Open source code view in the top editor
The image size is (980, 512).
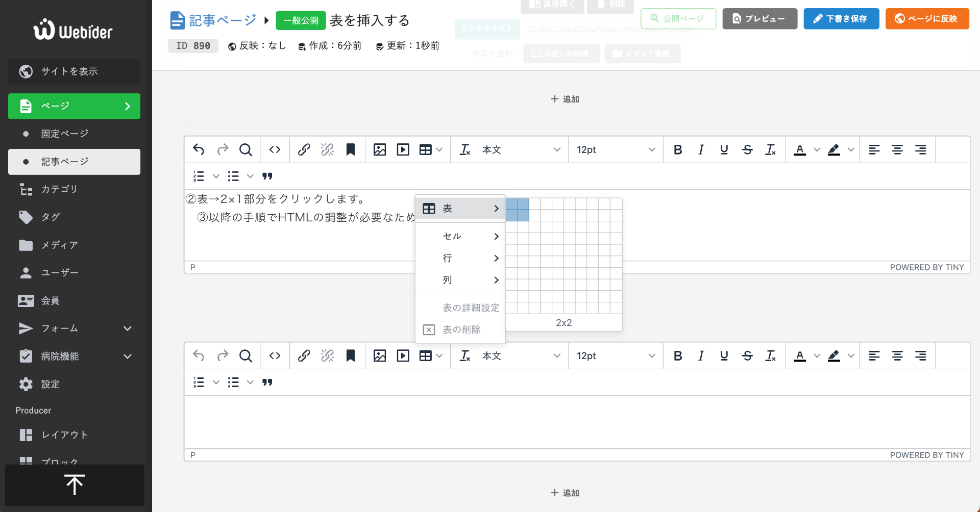coord(275,149)
